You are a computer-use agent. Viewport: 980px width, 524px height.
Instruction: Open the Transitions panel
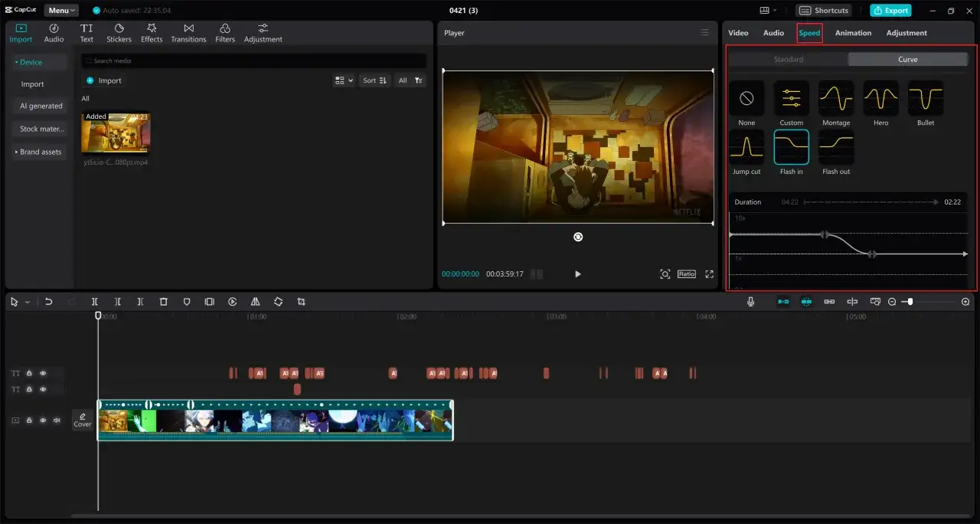coord(188,33)
